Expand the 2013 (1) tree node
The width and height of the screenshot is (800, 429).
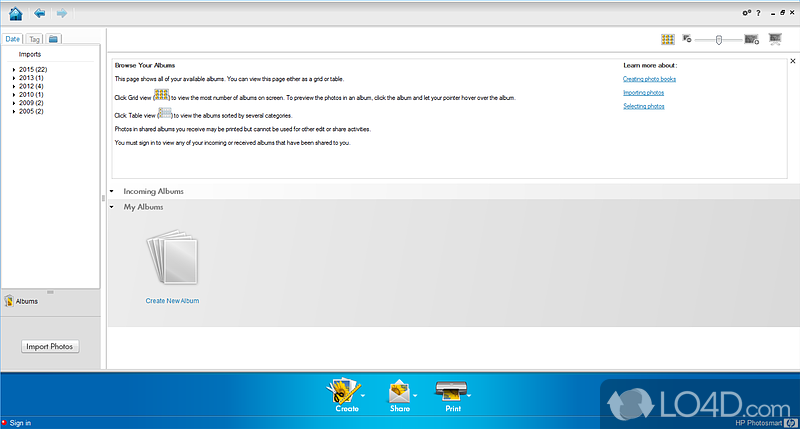[14, 78]
